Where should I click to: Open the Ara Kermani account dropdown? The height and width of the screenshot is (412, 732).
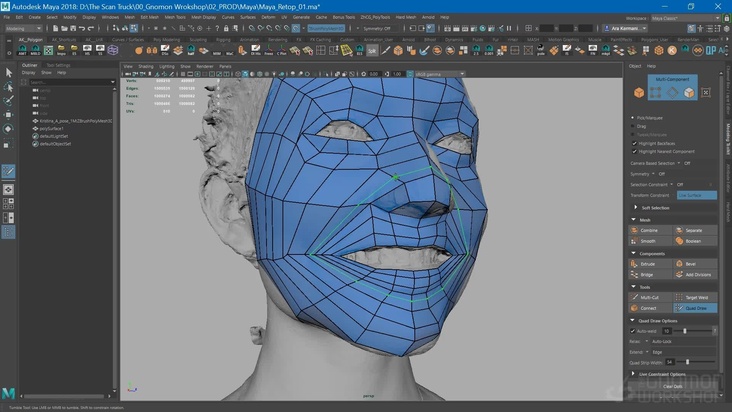tap(625, 28)
